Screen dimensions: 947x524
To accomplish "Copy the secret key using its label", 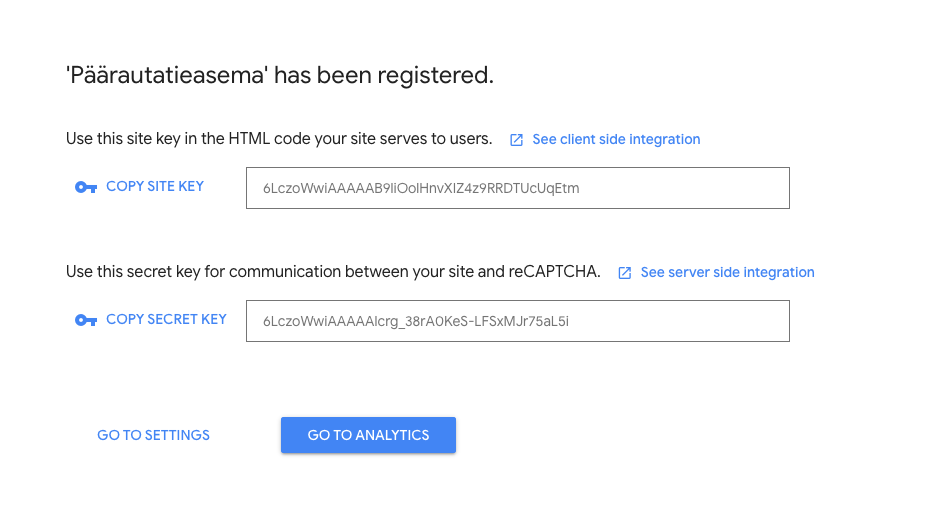I will click(x=166, y=319).
